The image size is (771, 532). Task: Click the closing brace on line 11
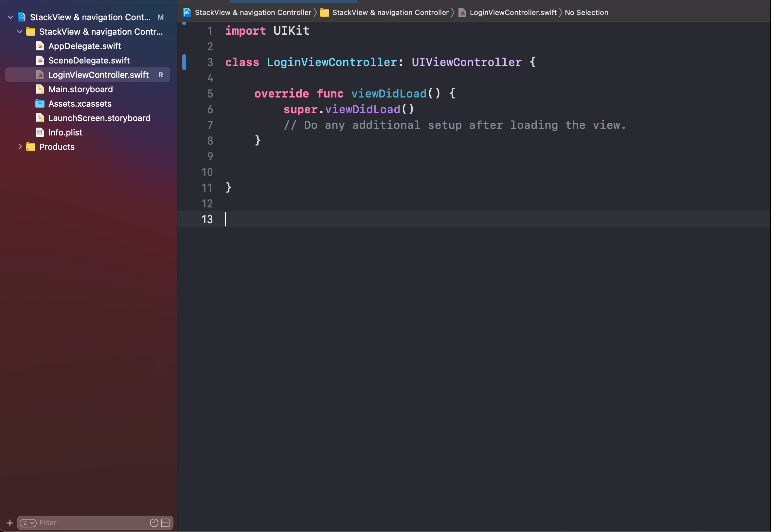[229, 188]
